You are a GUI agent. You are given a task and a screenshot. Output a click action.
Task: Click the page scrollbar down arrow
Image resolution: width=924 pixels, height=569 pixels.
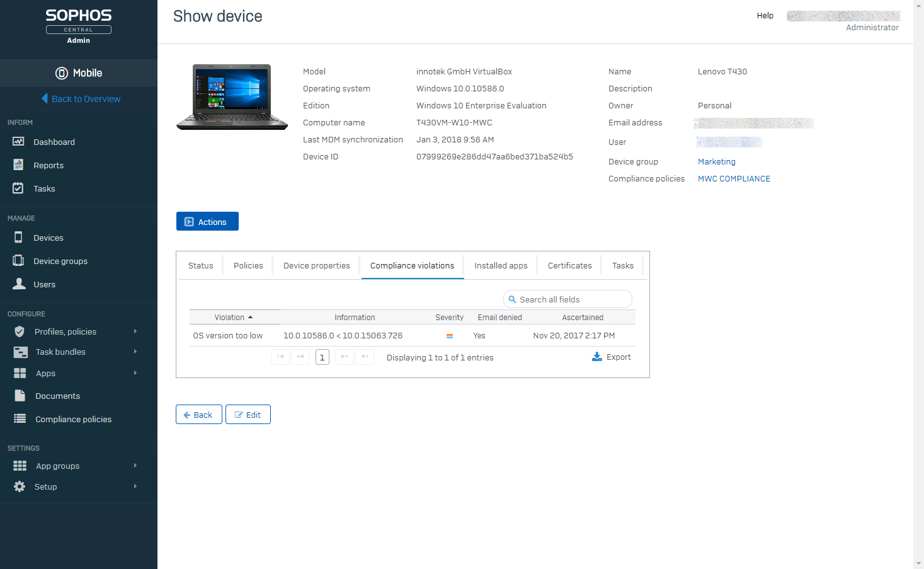pos(918,563)
